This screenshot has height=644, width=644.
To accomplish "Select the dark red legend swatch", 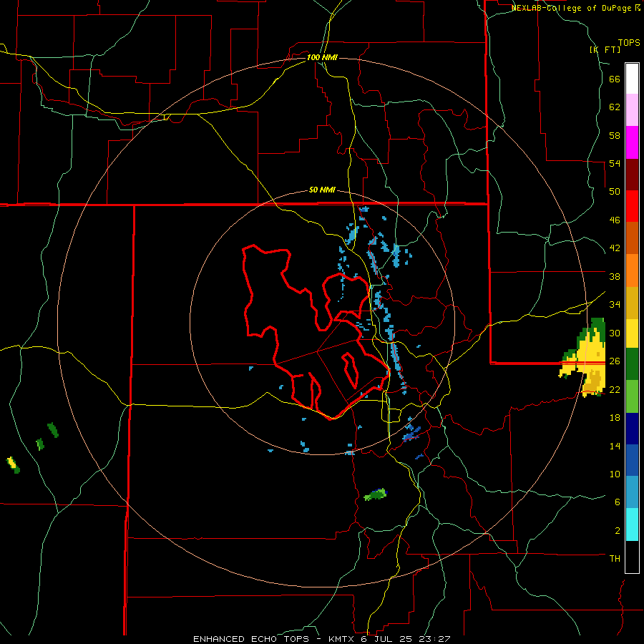I will click(632, 174).
